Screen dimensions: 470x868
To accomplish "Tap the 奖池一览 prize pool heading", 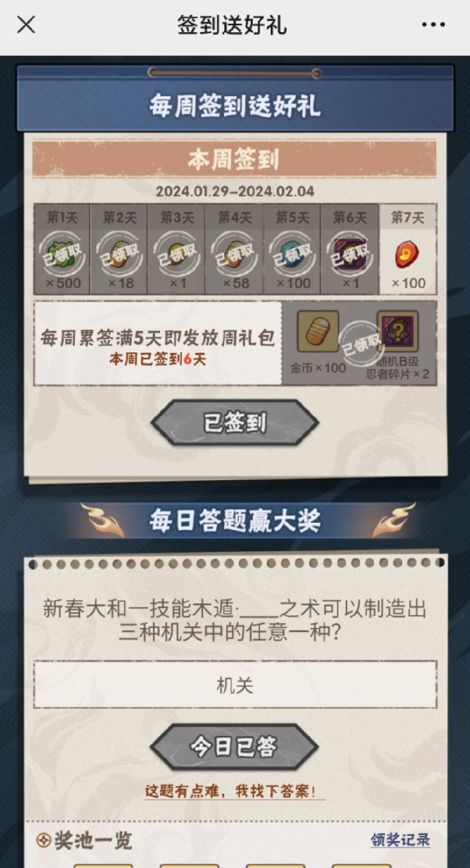I will pyautogui.click(x=84, y=841).
